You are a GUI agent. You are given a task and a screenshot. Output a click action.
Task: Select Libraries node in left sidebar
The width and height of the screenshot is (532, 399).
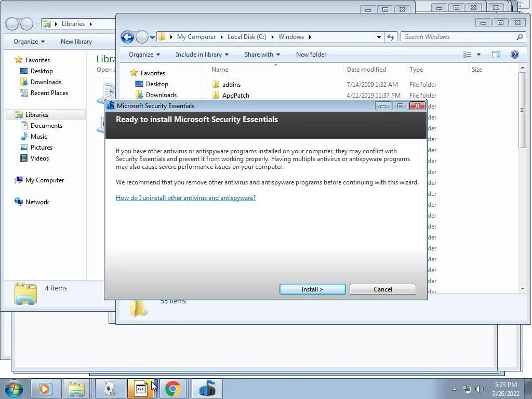[x=37, y=115]
